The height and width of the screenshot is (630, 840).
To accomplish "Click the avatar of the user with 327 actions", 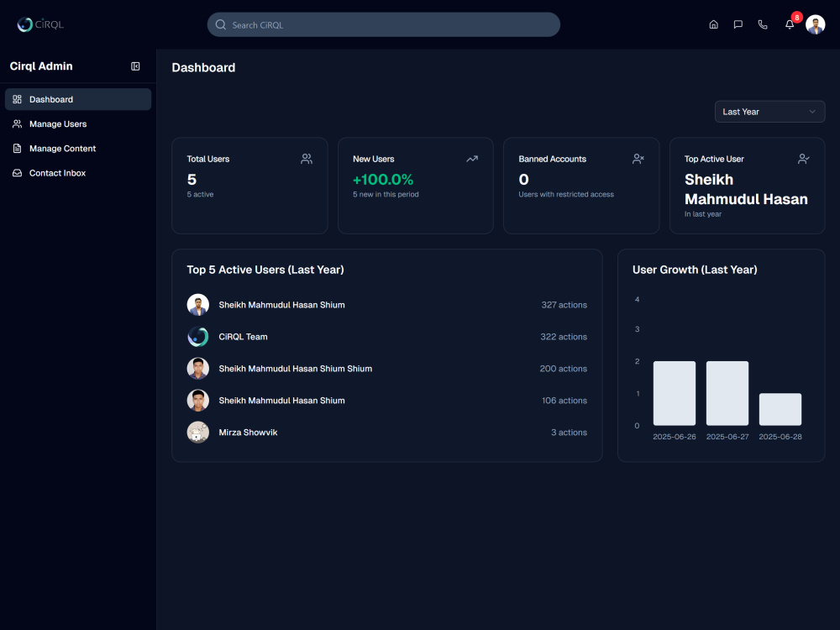I will [x=197, y=305].
